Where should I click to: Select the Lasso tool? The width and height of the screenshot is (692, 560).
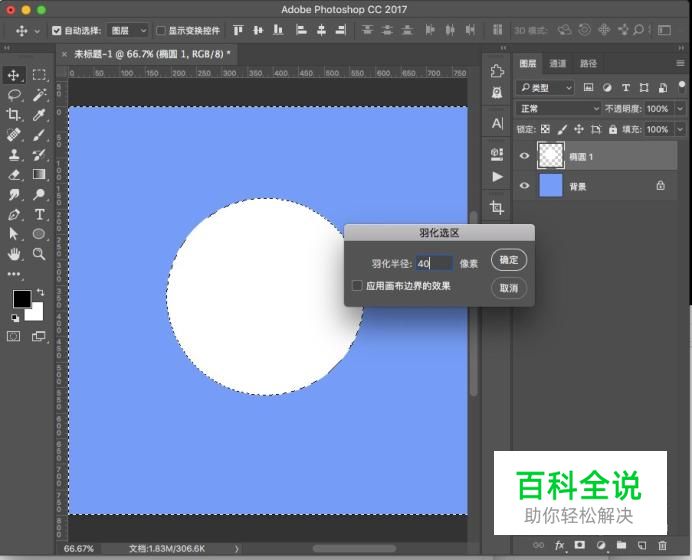point(14,94)
